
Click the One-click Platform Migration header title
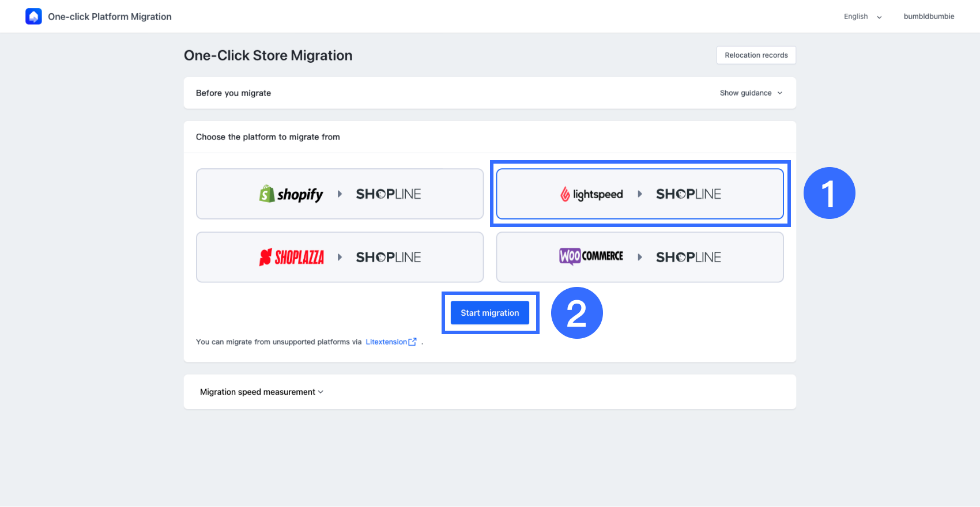(x=110, y=17)
